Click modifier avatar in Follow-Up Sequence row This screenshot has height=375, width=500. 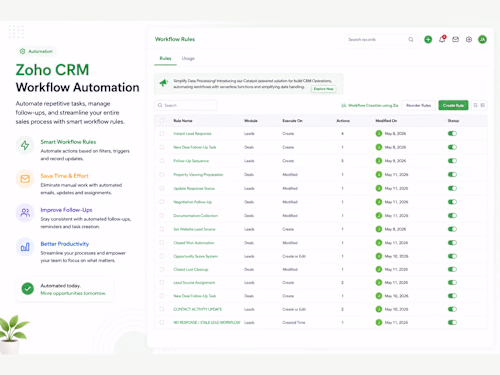coord(379,161)
